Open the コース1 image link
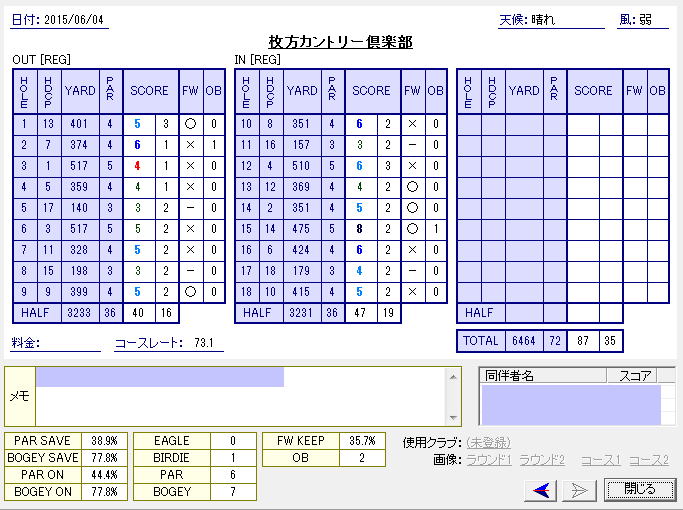The image size is (683, 510). click(x=601, y=460)
